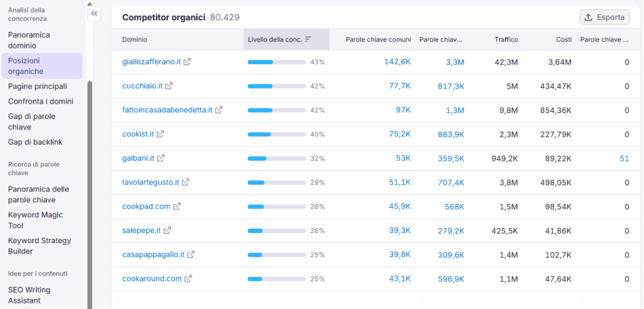644x309 pixels.
Task: Click cookaround.com competition level bar 25%
Action: [x=277, y=279]
